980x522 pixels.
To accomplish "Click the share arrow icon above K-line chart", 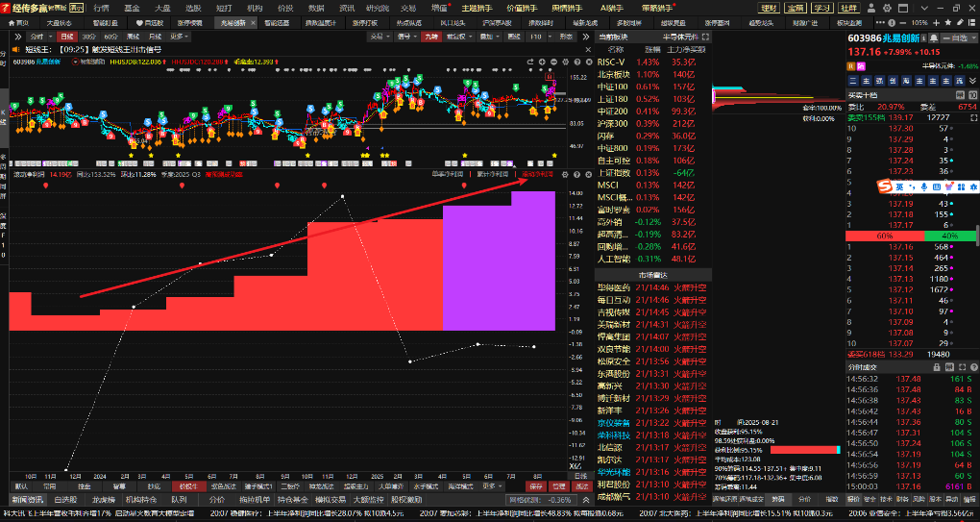I will click(x=530, y=62).
